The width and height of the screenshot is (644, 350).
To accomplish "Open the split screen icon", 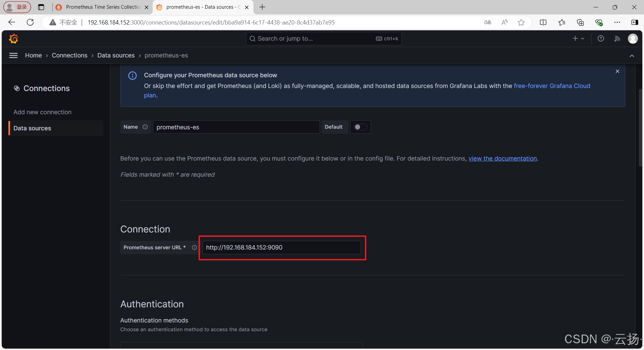I will click(x=543, y=23).
